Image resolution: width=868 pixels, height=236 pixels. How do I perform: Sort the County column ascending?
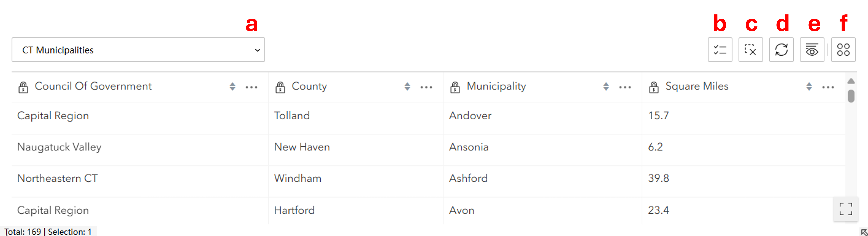click(407, 86)
